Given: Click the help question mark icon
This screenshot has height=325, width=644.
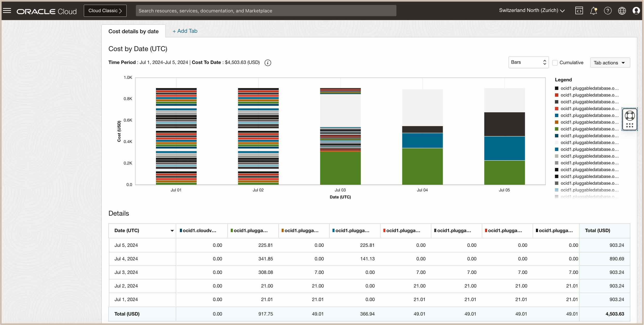Looking at the screenshot, I should [x=608, y=11].
